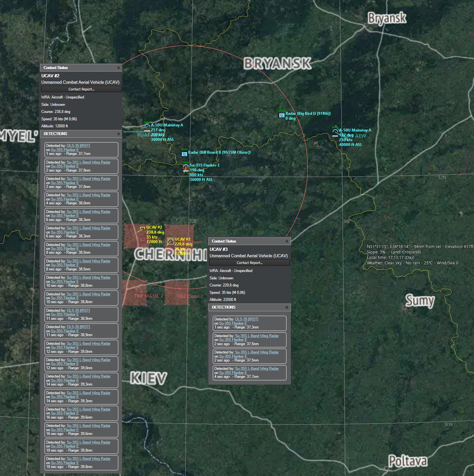The width and height of the screenshot is (474, 476).
Task: Collapse the UCAV #3 Contact Status panel
Action: point(287,241)
